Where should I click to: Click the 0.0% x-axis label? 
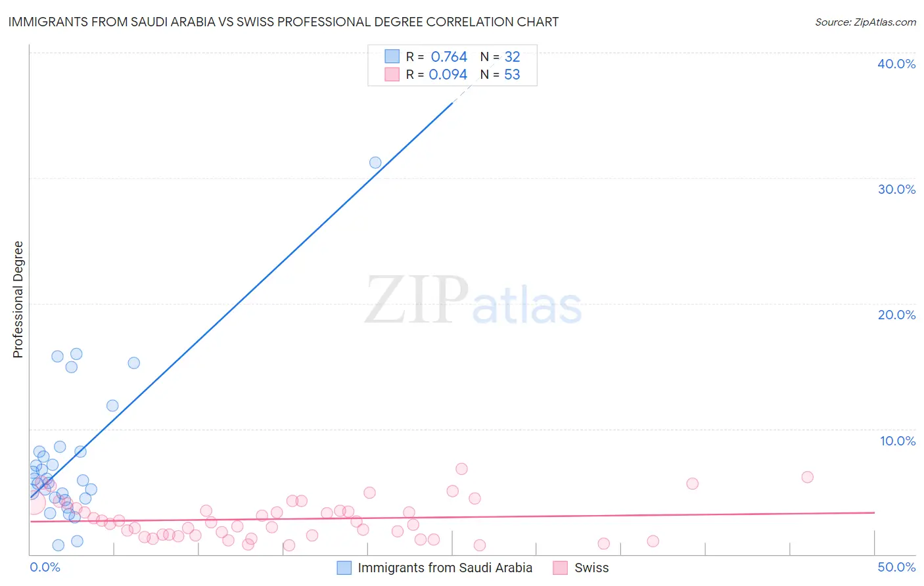(45, 567)
